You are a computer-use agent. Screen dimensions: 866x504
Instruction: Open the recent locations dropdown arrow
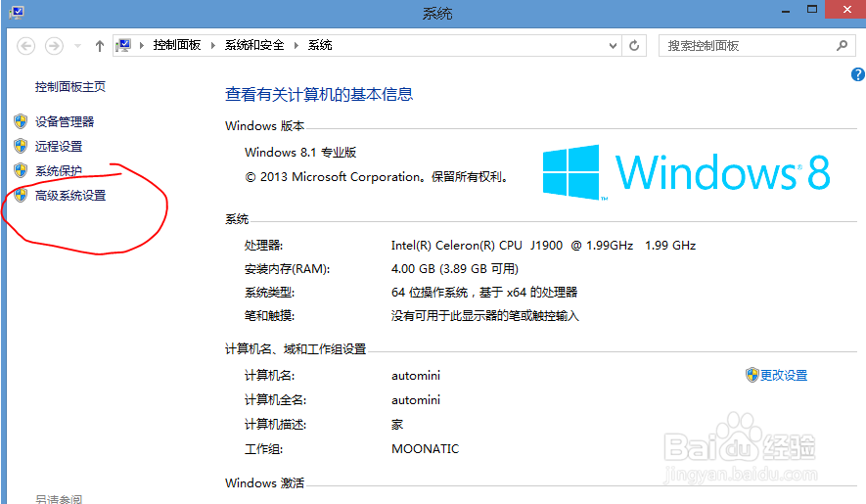(77, 46)
